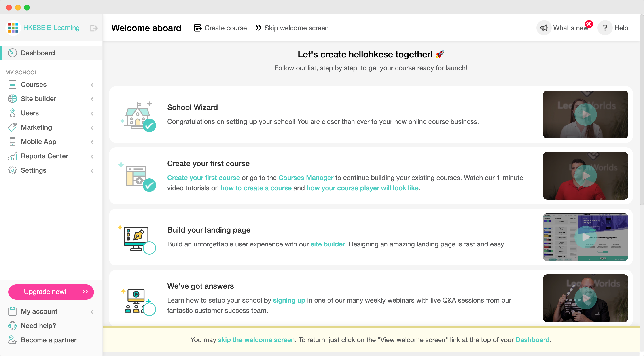Play the School Wizard video thumbnail

click(585, 114)
